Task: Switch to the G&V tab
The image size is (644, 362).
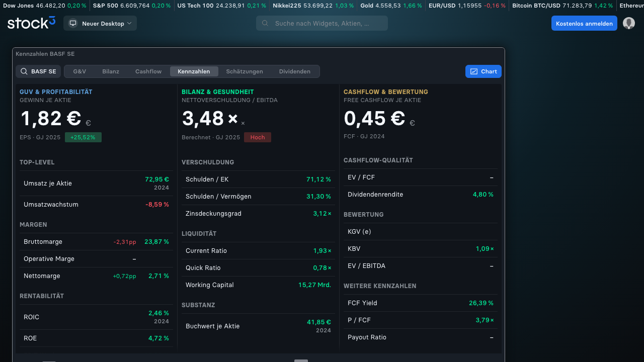Action: 79,71
